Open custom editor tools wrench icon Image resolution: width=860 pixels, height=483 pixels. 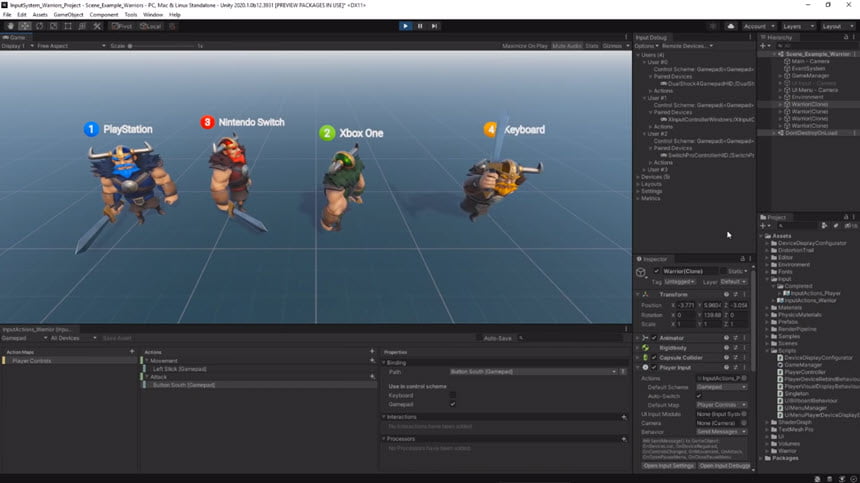coord(97,26)
